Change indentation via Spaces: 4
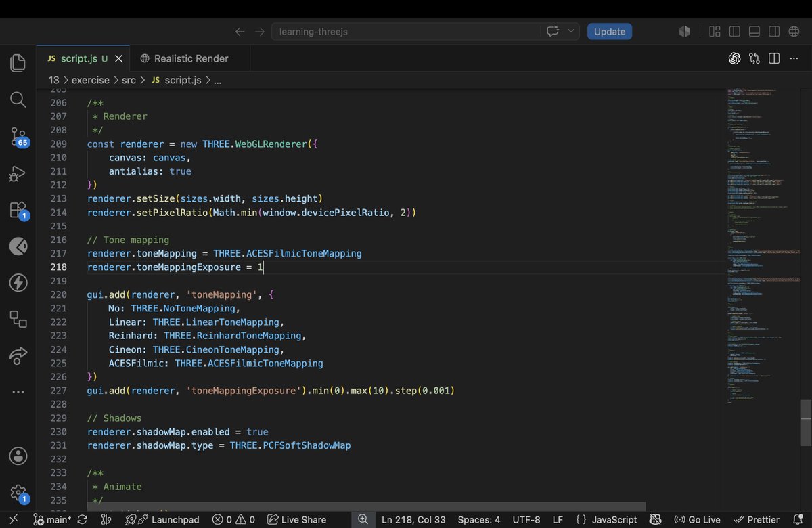The image size is (812, 528). 479,520
